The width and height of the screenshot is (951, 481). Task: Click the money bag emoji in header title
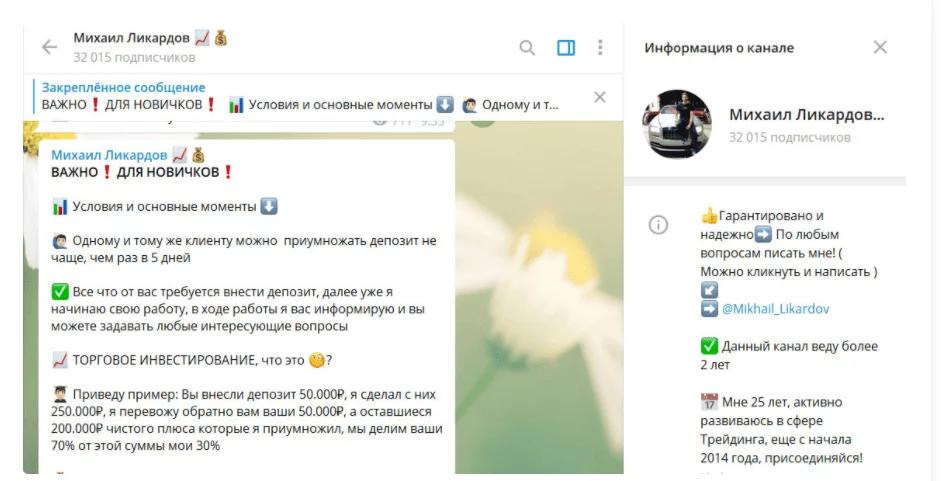click(x=221, y=39)
